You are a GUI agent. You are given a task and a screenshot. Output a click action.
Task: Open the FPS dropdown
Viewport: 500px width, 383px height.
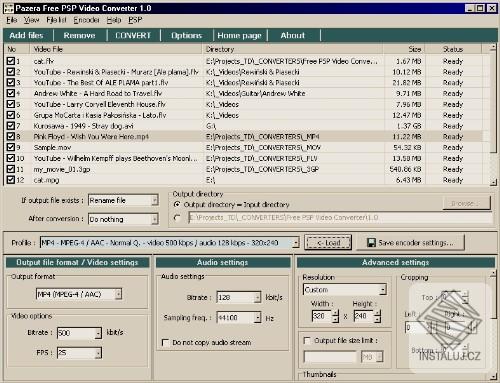tap(98, 353)
